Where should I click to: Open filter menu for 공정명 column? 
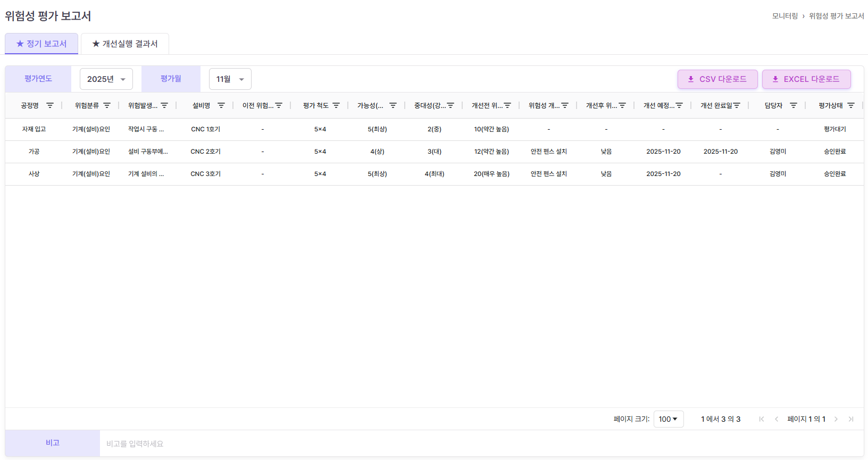(x=50, y=105)
